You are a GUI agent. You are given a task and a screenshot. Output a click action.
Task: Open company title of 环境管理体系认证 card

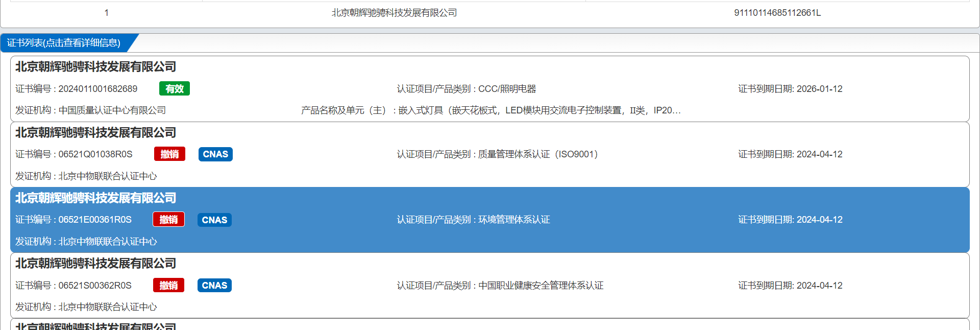pyautogui.click(x=96, y=198)
